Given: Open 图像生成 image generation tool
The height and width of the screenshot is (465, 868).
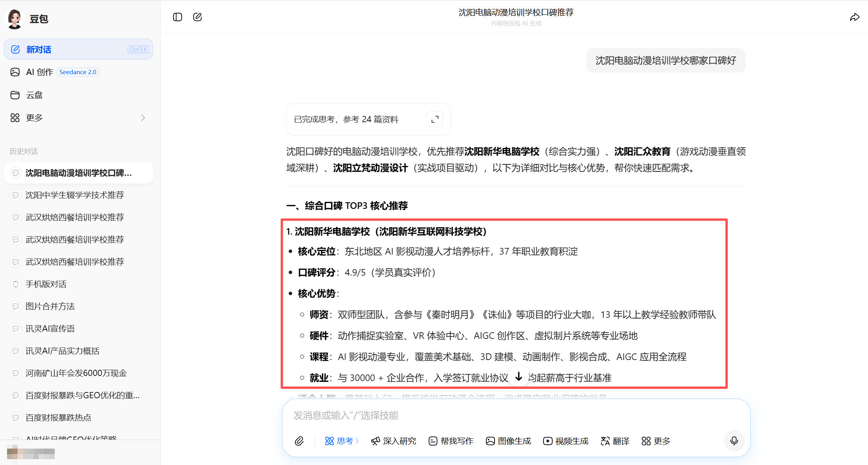Looking at the screenshot, I should [x=508, y=441].
